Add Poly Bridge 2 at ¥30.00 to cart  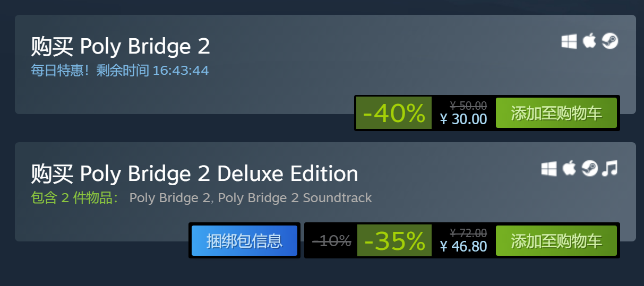coord(556,113)
